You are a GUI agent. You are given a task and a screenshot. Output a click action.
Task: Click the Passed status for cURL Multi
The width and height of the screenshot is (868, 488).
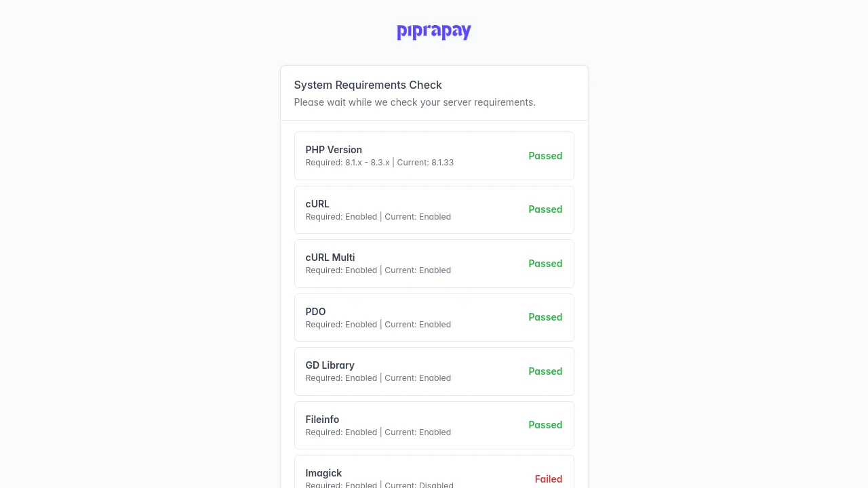point(545,264)
